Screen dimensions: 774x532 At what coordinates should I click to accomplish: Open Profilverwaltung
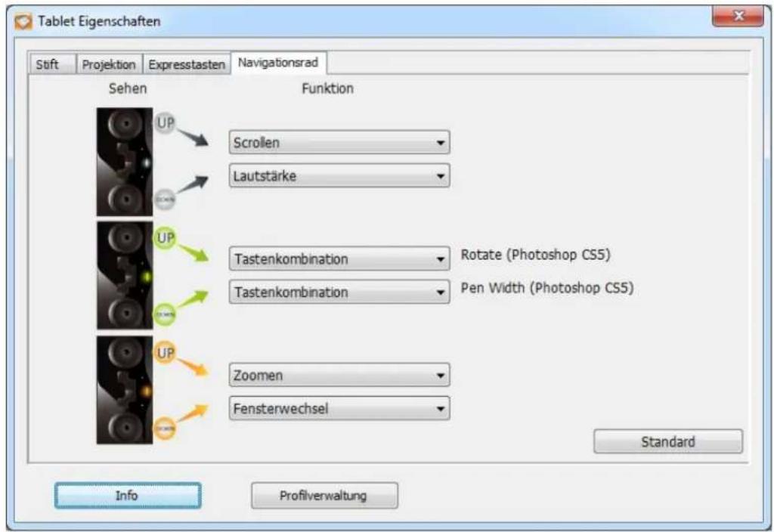tap(324, 495)
